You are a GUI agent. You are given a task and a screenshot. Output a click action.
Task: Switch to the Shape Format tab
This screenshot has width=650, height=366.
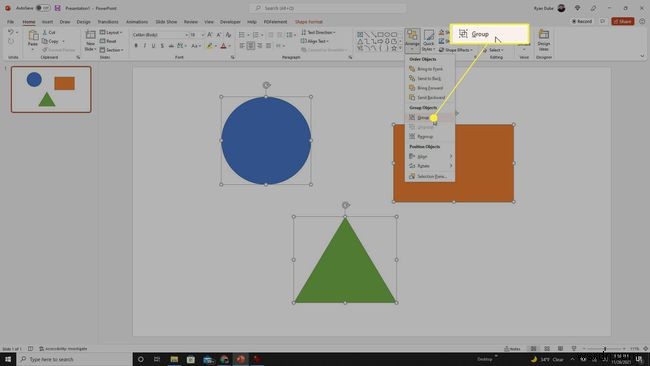click(308, 22)
